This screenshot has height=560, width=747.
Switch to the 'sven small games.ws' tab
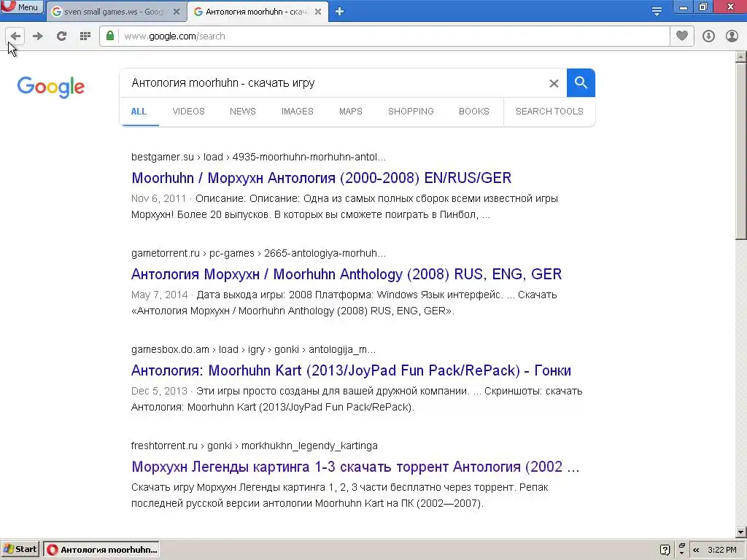[x=116, y=12]
